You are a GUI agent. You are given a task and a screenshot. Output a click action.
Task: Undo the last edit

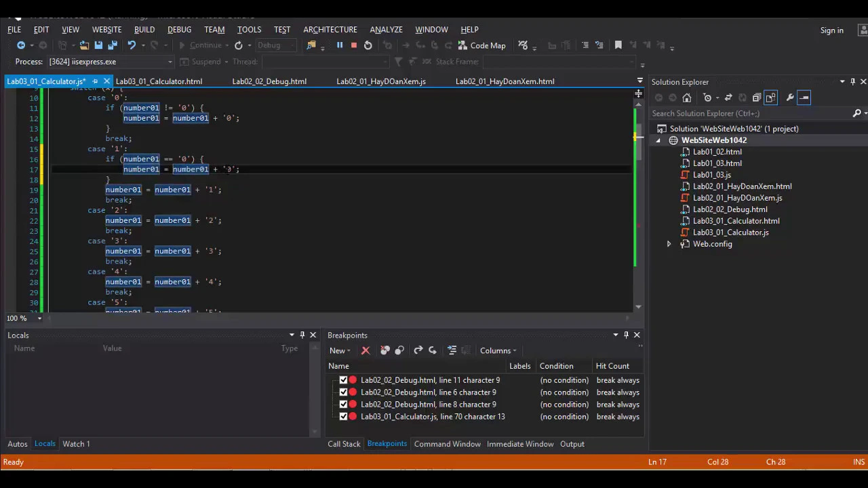click(132, 45)
